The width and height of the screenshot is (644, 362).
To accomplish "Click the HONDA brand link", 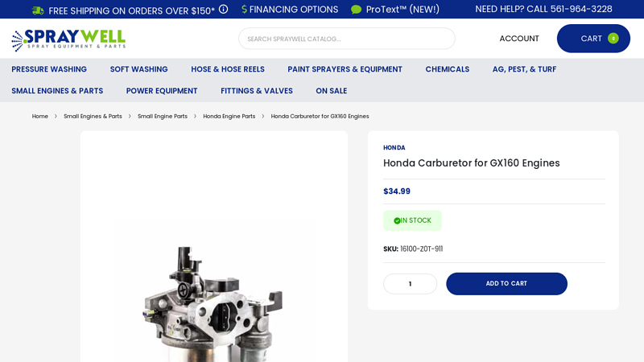I will 394,148.
